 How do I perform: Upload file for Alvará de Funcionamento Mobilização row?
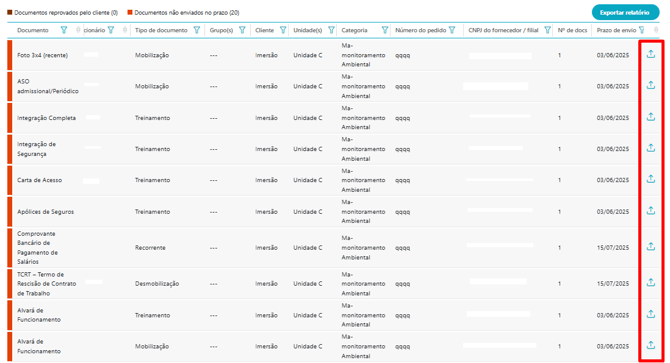coord(650,345)
